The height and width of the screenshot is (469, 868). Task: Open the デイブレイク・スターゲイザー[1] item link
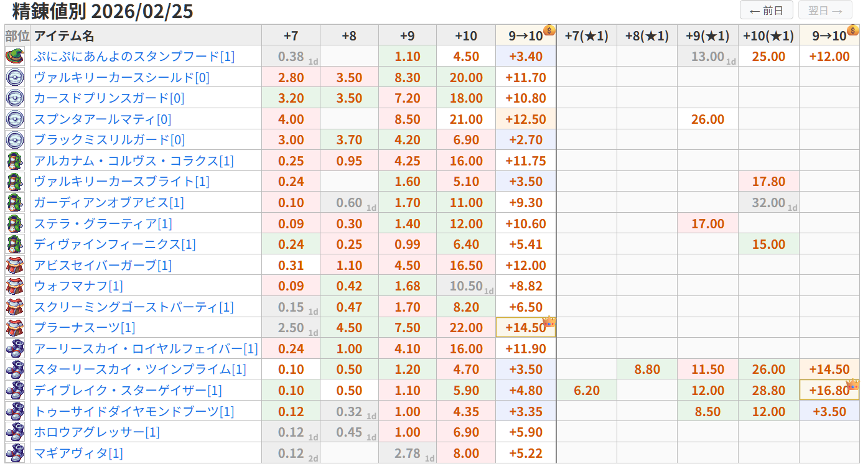coord(128,391)
